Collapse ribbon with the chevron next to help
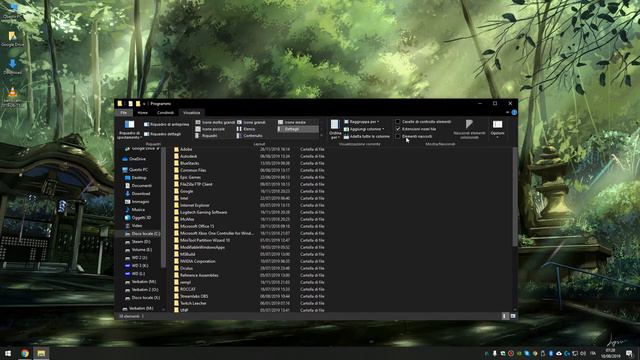 pyautogui.click(x=507, y=113)
